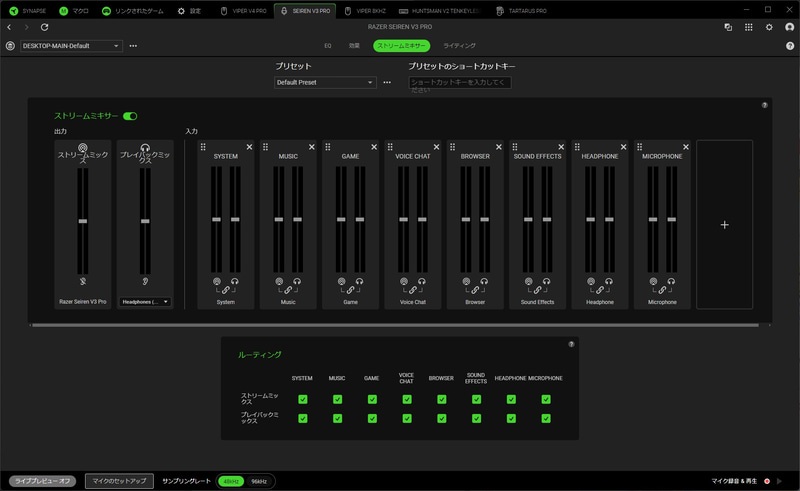Open the Headphones playback device dropdown
Screen dimensions: 800x491
145,302
